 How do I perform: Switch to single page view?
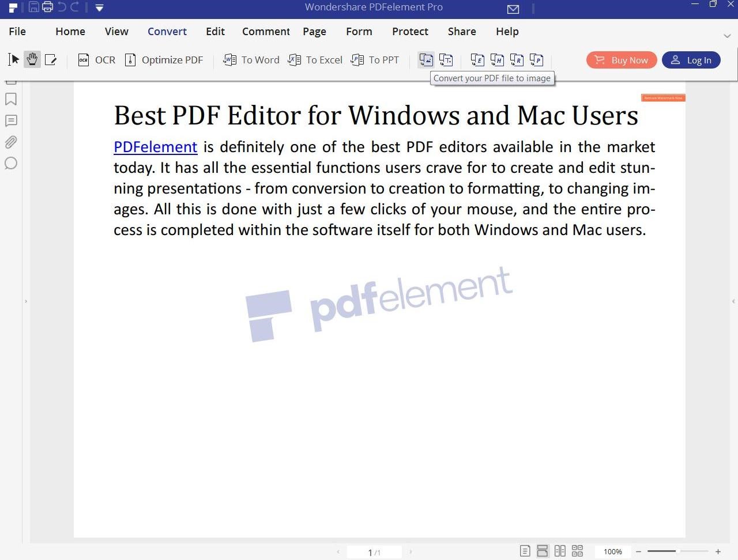click(x=525, y=551)
